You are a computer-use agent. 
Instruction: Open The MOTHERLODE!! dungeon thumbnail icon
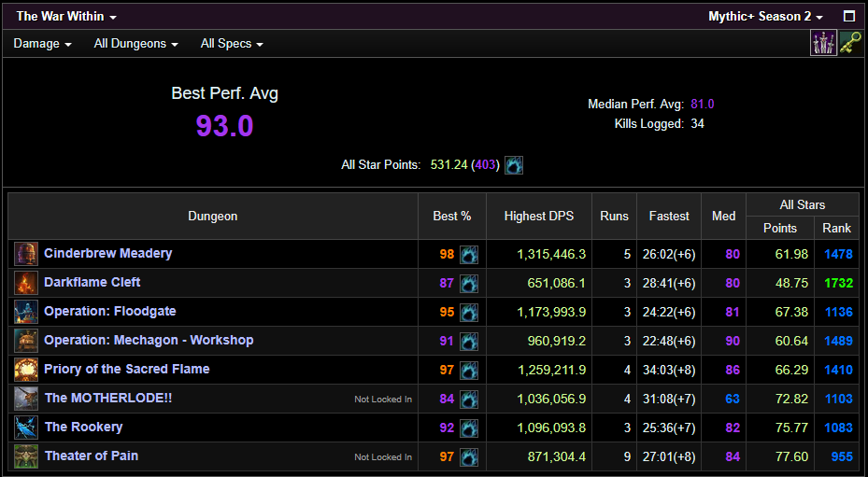pyautogui.click(x=26, y=399)
